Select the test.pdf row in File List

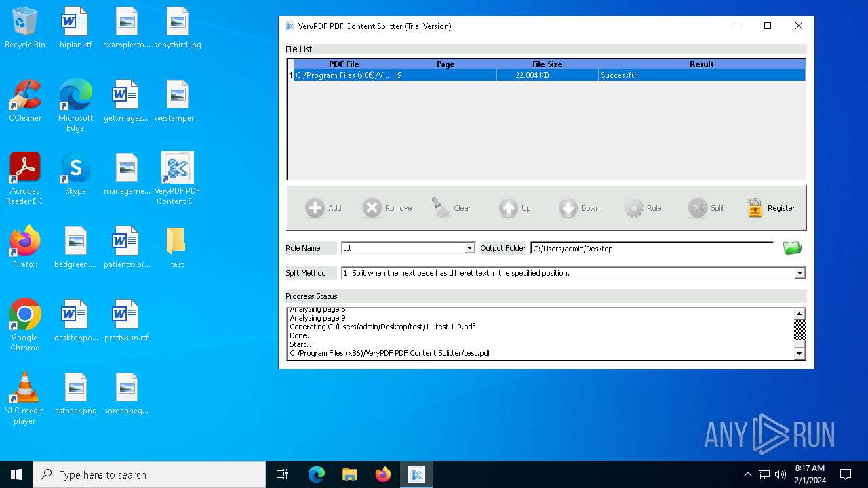point(547,75)
